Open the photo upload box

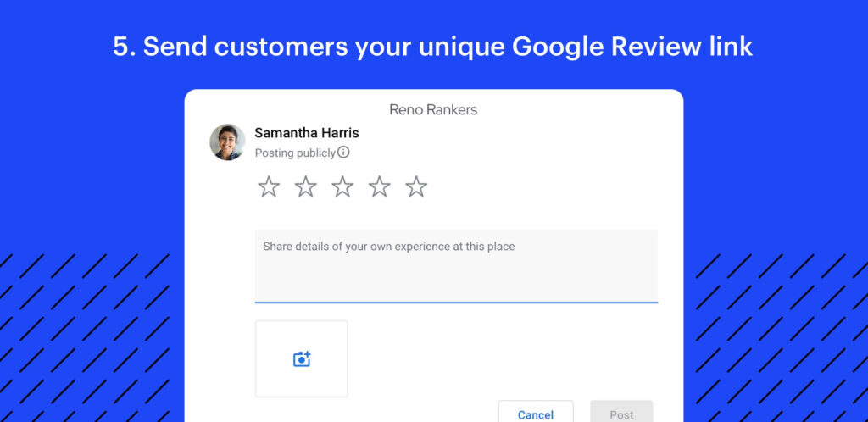pyautogui.click(x=302, y=359)
